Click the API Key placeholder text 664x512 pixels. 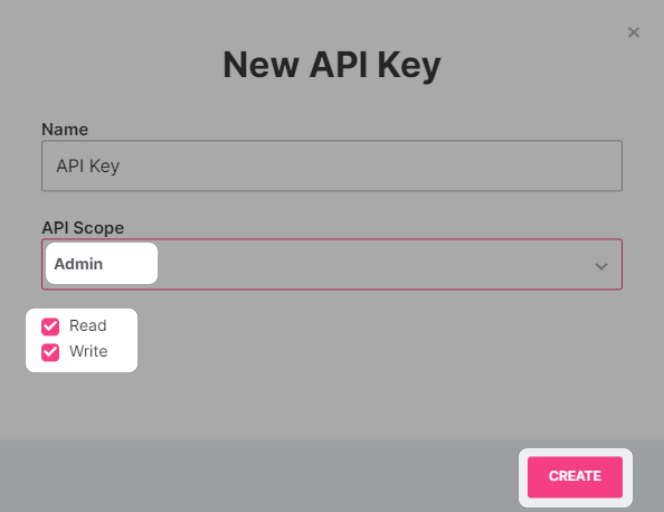88,166
